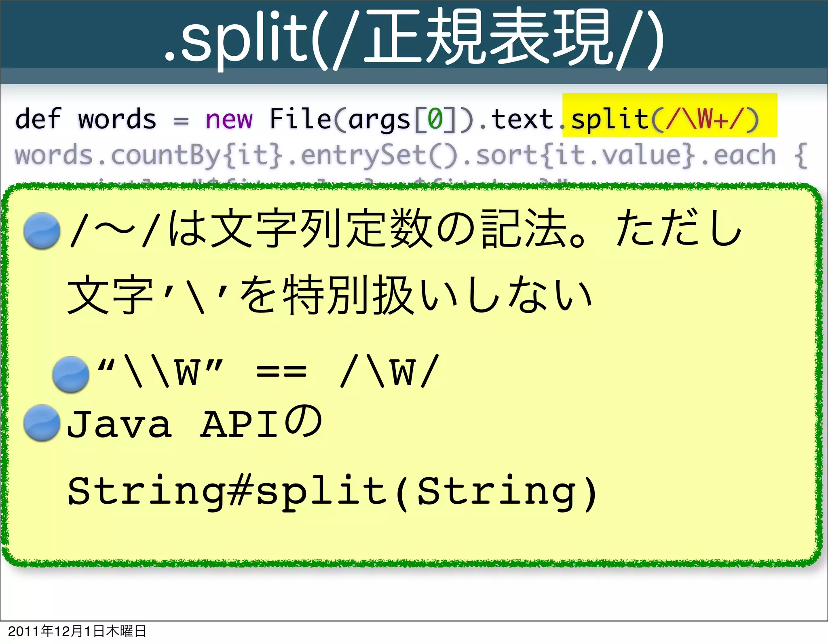Click the greyed "words.countBy{it}" code
This screenshot has width=828, height=644.
149,156
